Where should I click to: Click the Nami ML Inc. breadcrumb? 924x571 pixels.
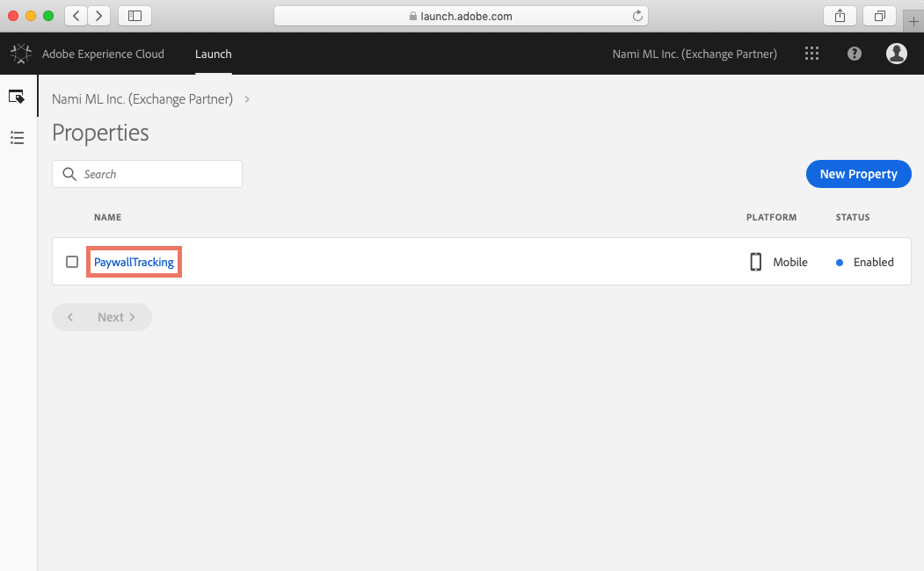(x=142, y=99)
